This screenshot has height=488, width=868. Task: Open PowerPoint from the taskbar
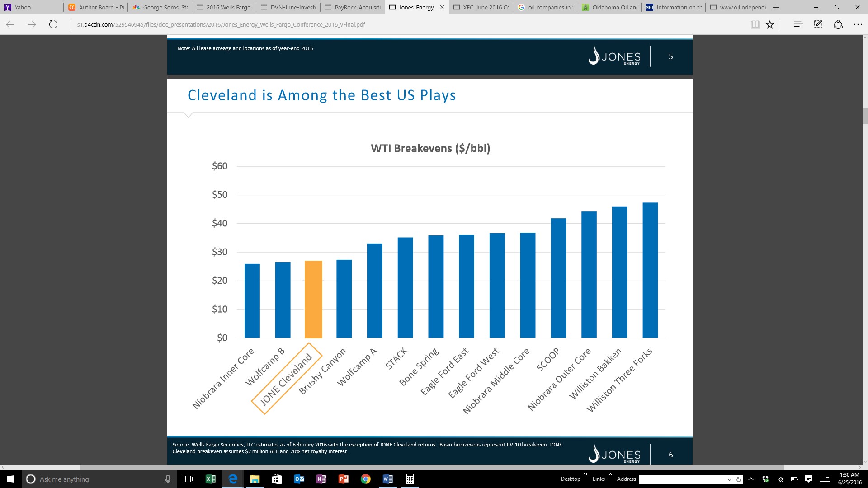[343, 479]
